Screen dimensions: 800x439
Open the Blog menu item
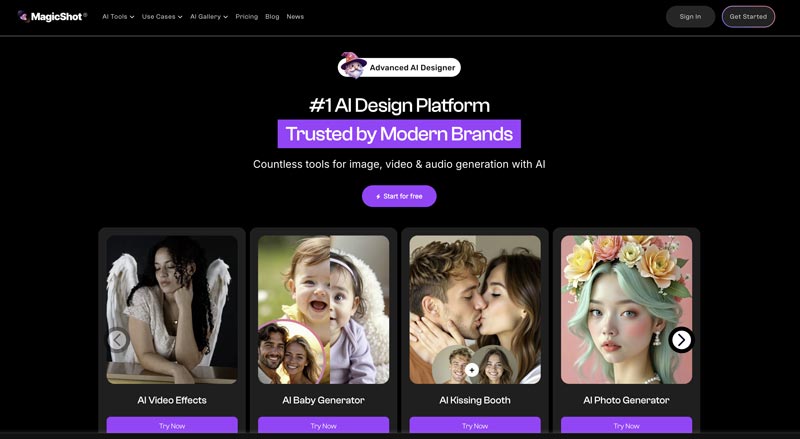point(272,16)
